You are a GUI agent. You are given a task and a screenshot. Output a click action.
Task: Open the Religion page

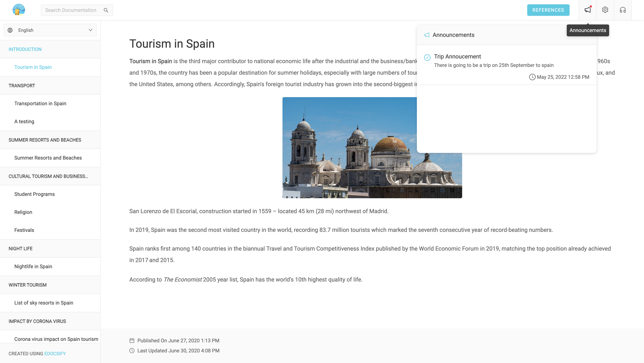pos(50,212)
